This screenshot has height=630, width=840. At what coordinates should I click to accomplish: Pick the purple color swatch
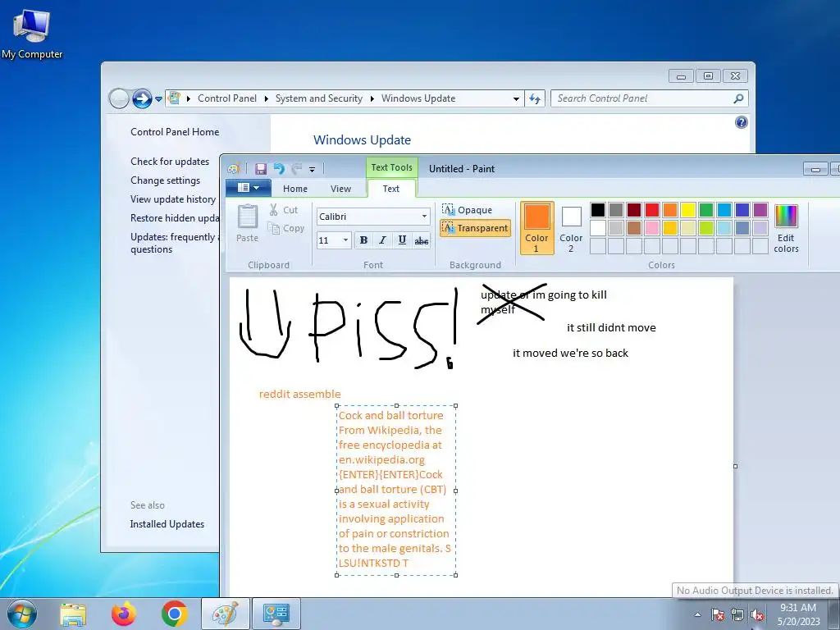760,209
